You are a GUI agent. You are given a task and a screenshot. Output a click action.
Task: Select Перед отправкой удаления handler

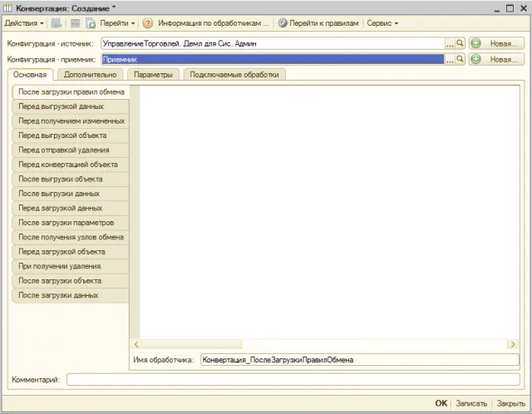[x=71, y=150]
